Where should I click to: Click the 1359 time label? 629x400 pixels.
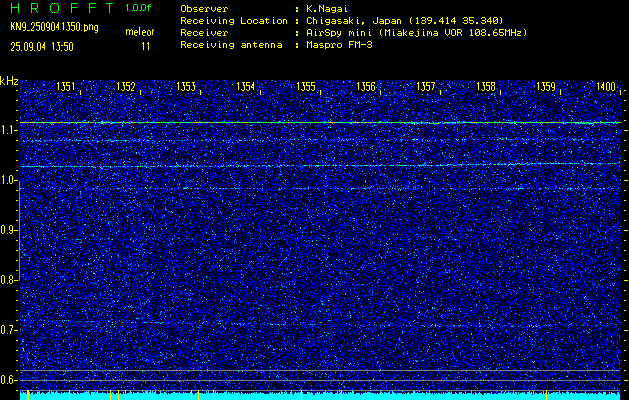pos(546,87)
